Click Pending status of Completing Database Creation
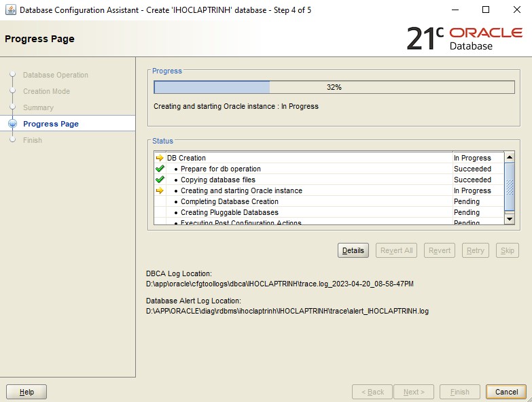532x402 pixels. pos(467,201)
